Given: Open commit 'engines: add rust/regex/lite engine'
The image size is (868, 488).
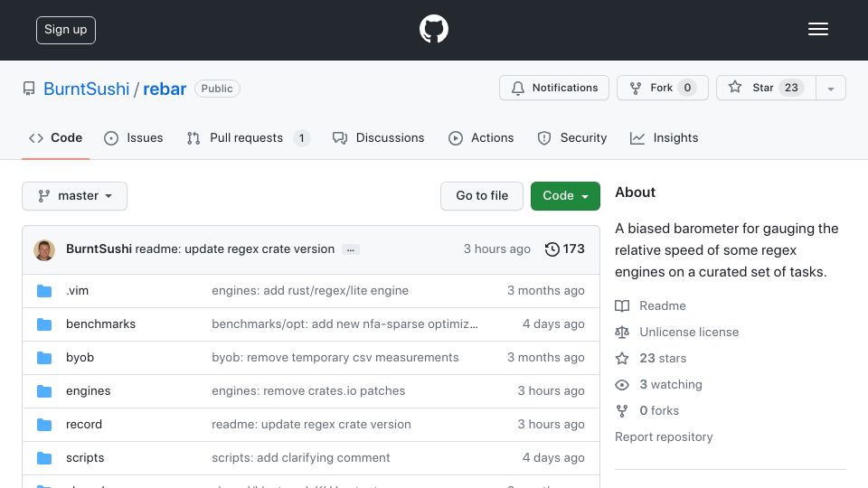Looking at the screenshot, I should tap(310, 290).
